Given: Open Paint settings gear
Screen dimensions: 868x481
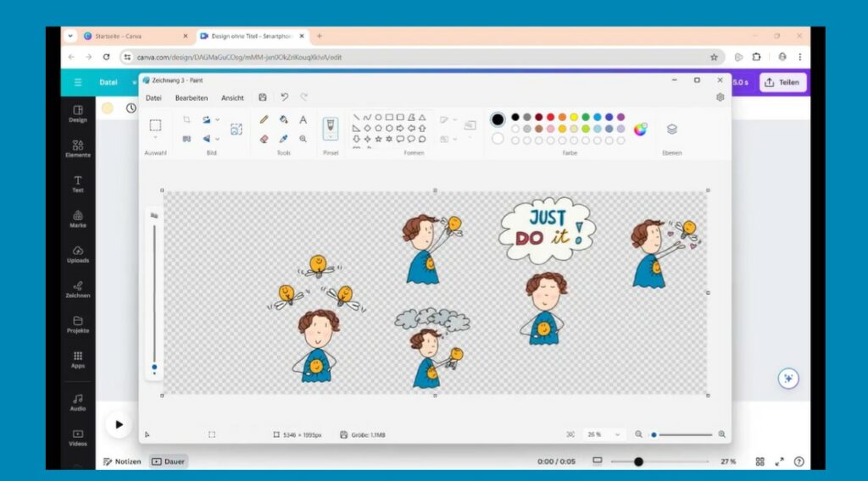Looking at the screenshot, I should (720, 97).
